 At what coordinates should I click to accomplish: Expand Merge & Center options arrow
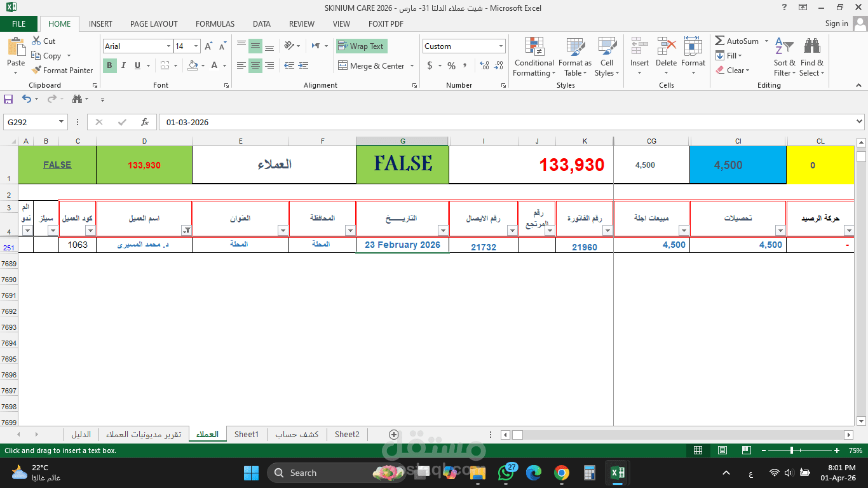(x=412, y=65)
